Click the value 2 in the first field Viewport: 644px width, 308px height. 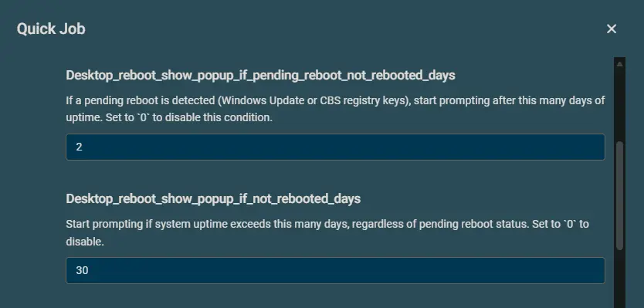coord(80,147)
